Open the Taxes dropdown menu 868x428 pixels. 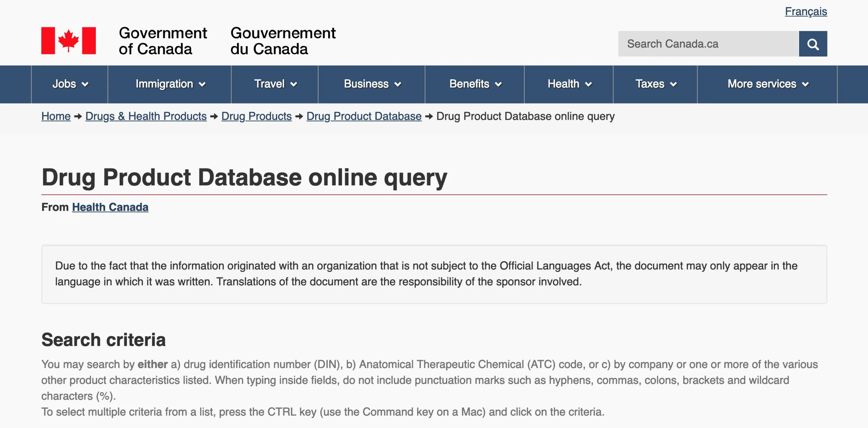(x=656, y=84)
